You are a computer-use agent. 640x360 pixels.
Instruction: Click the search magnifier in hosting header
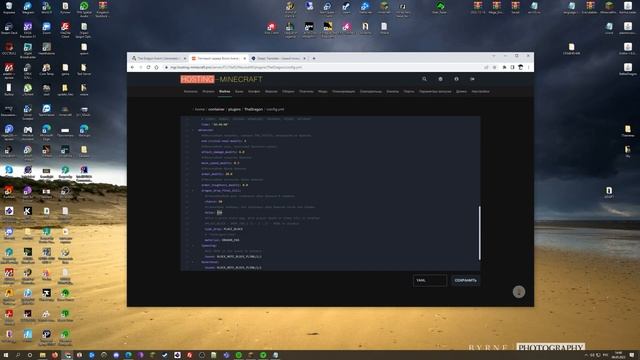[x=424, y=79]
